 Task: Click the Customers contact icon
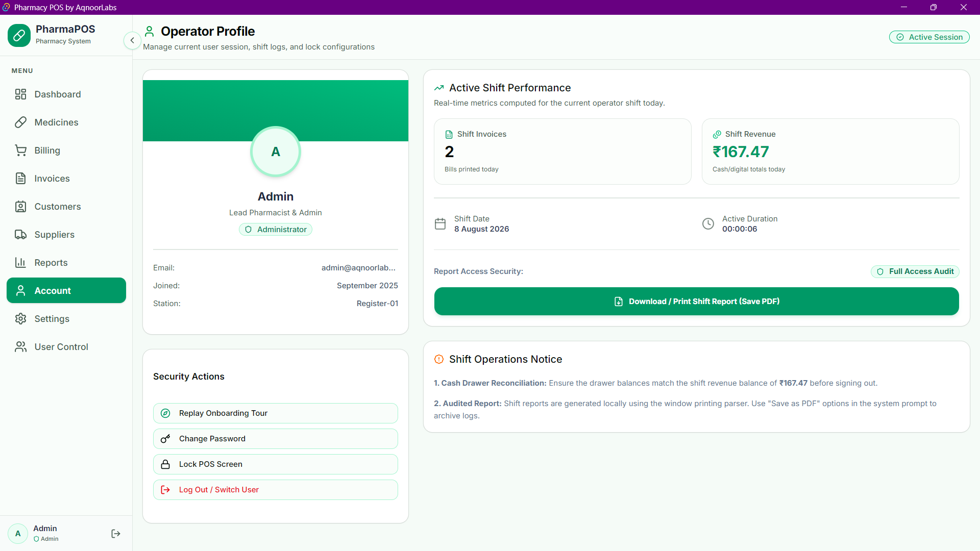click(x=20, y=207)
